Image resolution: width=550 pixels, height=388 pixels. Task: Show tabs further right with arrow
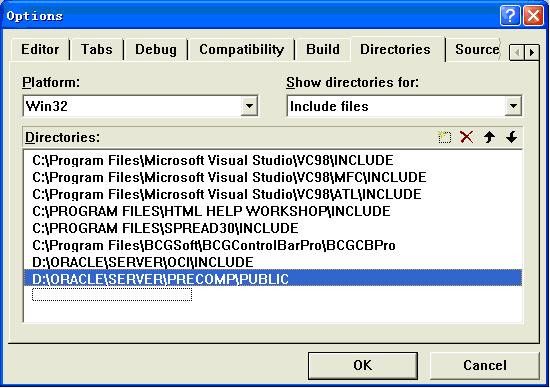coord(532,53)
